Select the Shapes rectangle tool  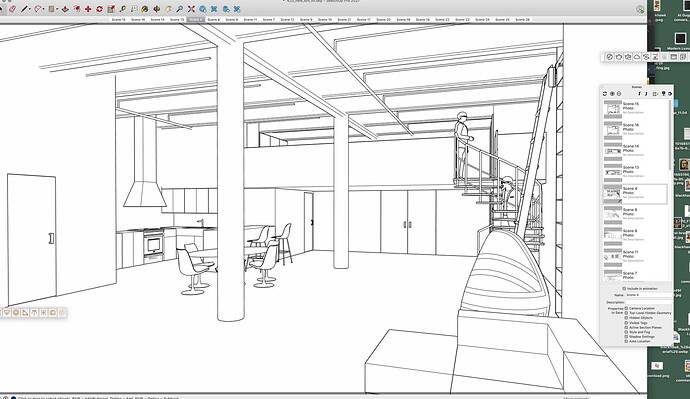[51, 9]
